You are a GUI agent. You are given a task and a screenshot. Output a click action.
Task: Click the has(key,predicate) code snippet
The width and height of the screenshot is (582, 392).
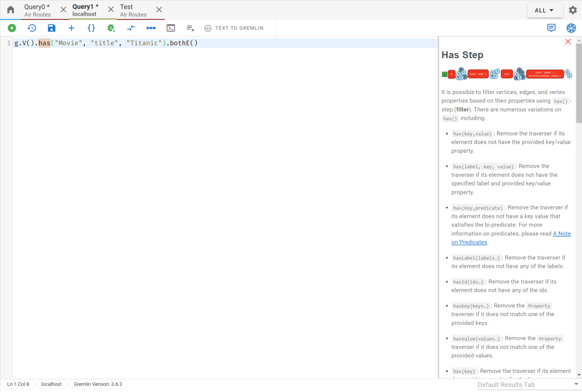pyautogui.click(x=478, y=208)
